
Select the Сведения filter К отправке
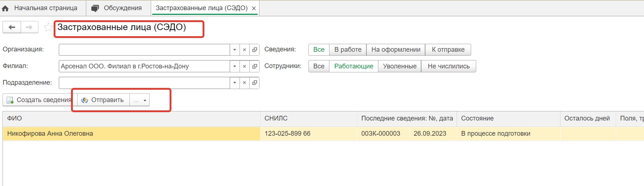click(448, 50)
